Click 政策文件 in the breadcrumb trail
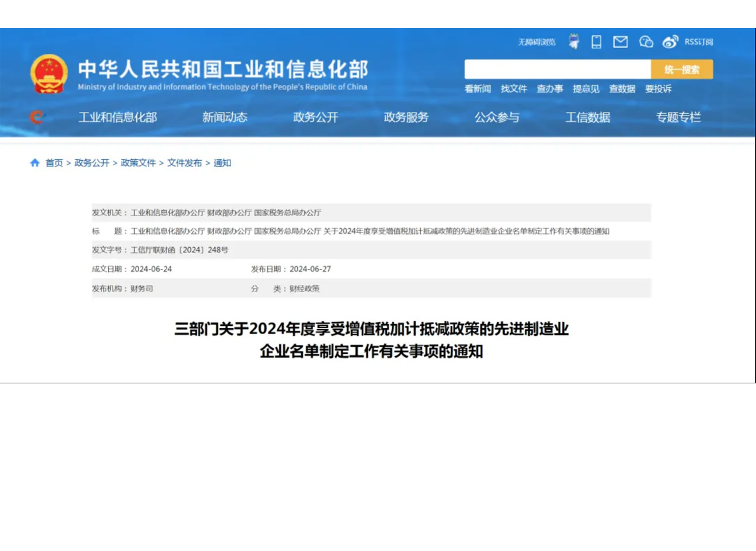This screenshot has width=756, height=551. click(138, 163)
